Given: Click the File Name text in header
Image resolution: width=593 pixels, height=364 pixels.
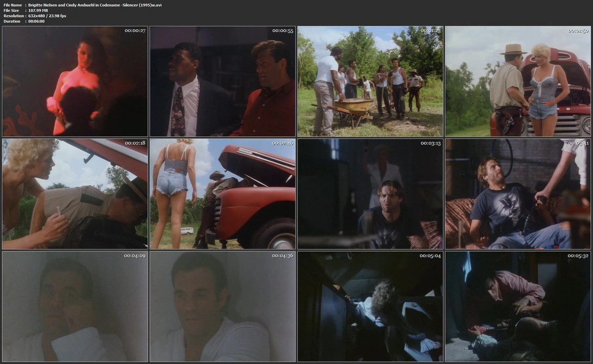Looking at the screenshot, I should pyautogui.click(x=13, y=5).
